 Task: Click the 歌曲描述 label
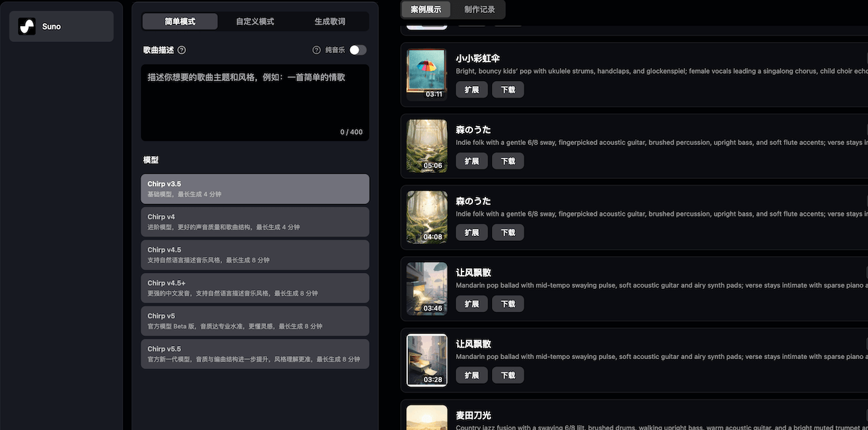[158, 50]
